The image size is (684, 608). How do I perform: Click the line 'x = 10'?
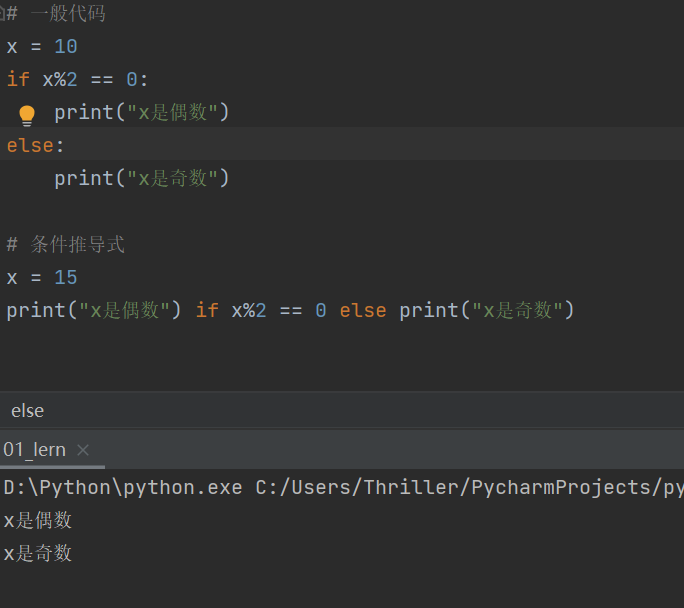(42, 47)
